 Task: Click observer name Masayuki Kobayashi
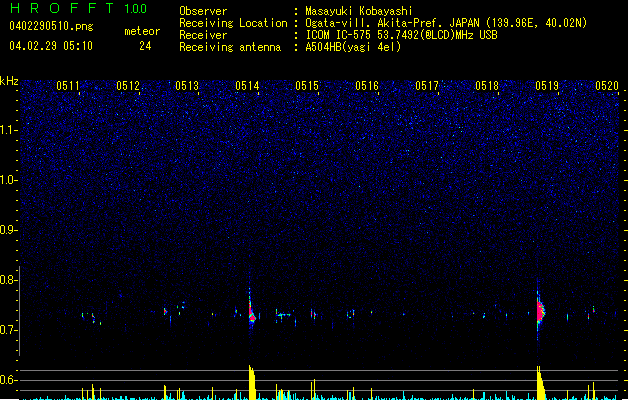point(359,11)
